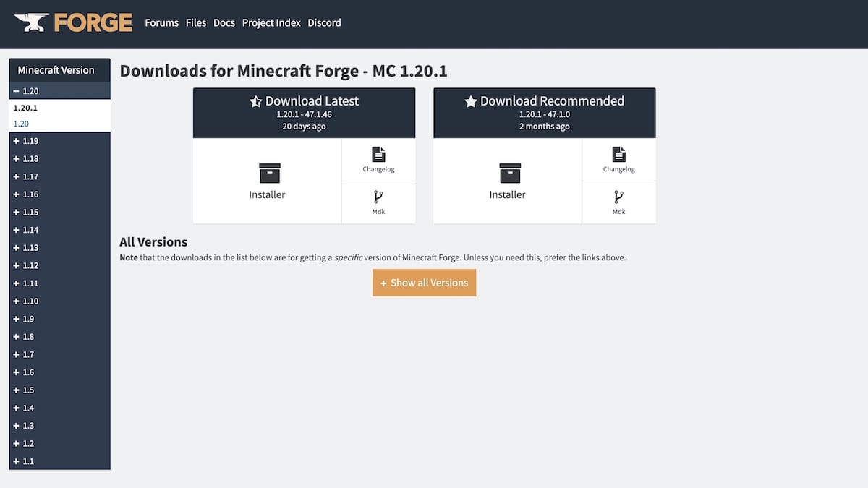Screen dimensions: 868x488
Task: Click the star icon beside Download Recommended
Action: [x=471, y=101]
